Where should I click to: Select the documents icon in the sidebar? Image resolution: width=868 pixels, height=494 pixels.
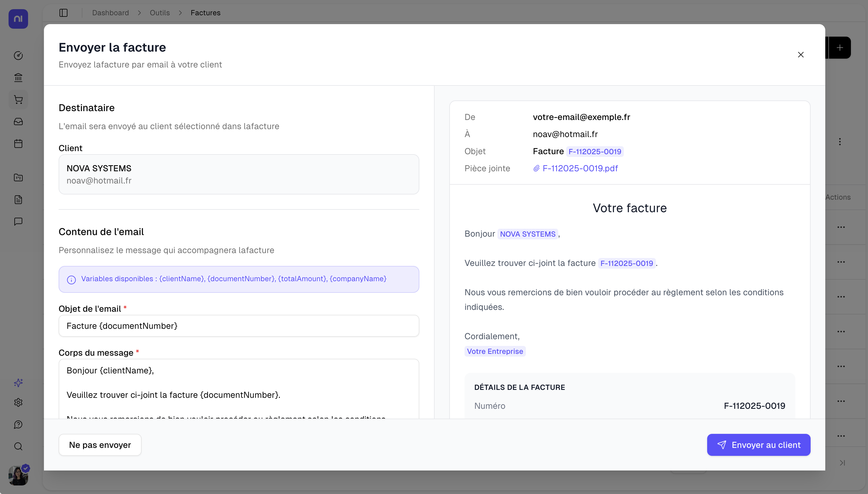tap(18, 199)
